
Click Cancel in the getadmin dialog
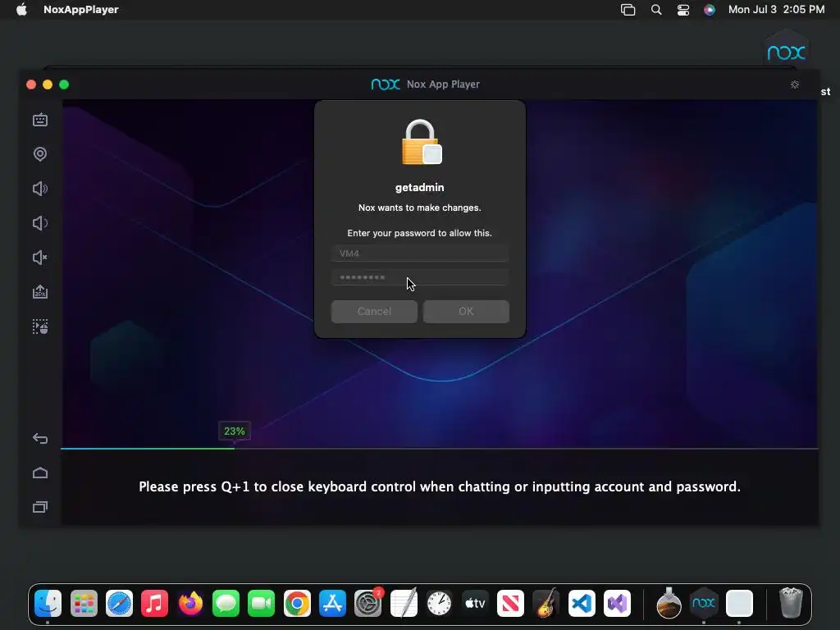(x=374, y=311)
